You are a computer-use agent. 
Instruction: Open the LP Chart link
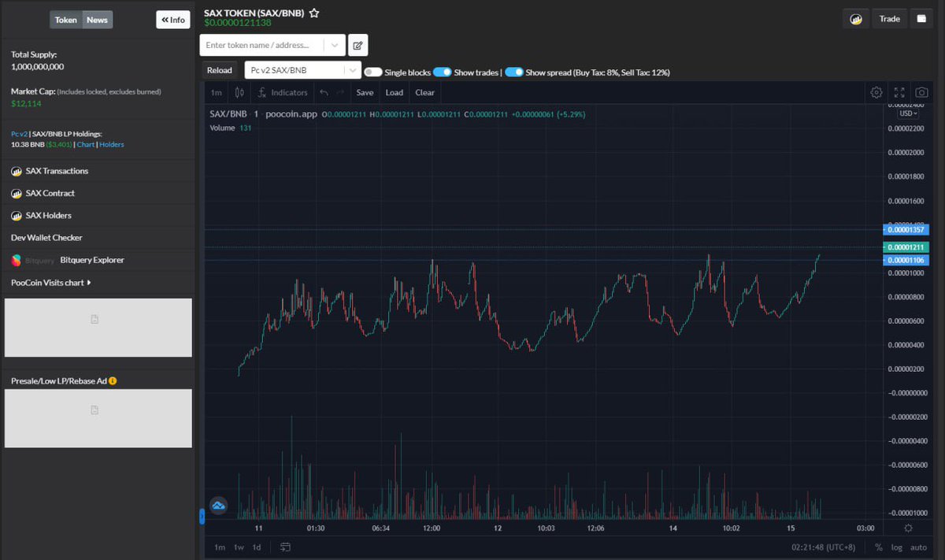pos(86,144)
